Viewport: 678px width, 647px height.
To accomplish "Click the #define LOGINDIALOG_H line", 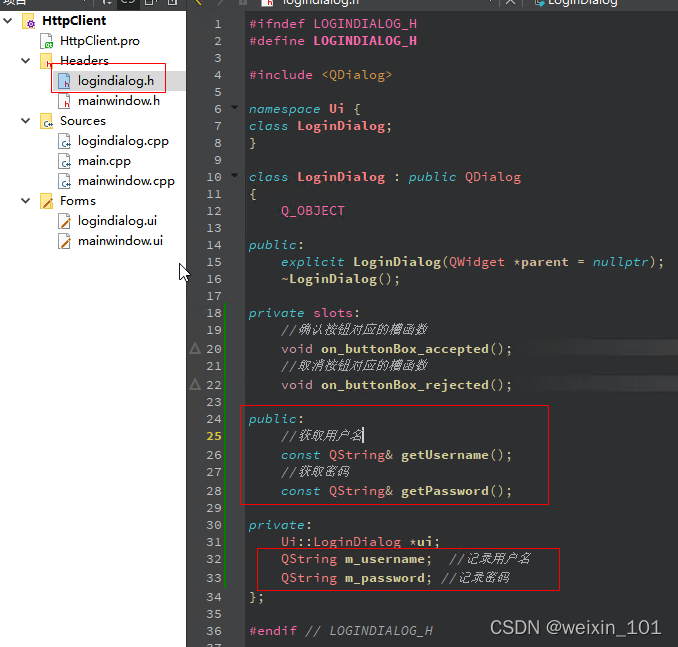I will tap(333, 41).
